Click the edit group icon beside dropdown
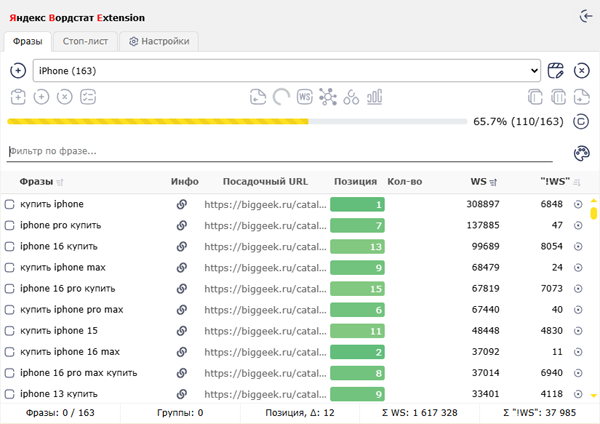 (x=557, y=70)
